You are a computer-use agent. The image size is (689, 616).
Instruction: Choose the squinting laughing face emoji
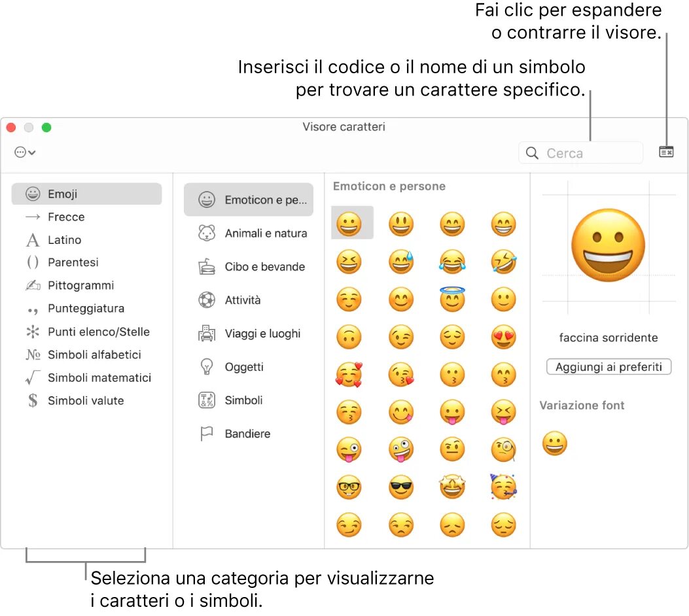click(349, 262)
